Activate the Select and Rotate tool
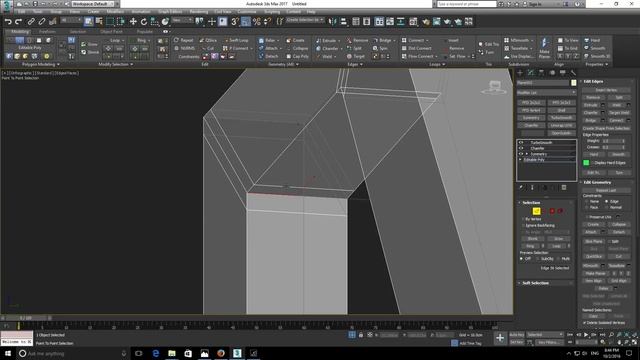Screen dimensions: 640x360 coord(144,22)
